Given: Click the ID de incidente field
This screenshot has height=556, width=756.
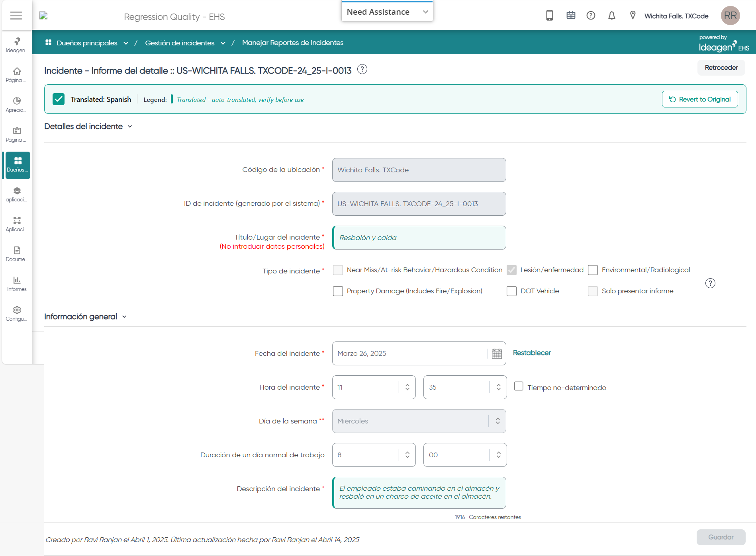Looking at the screenshot, I should click(x=419, y=204).
